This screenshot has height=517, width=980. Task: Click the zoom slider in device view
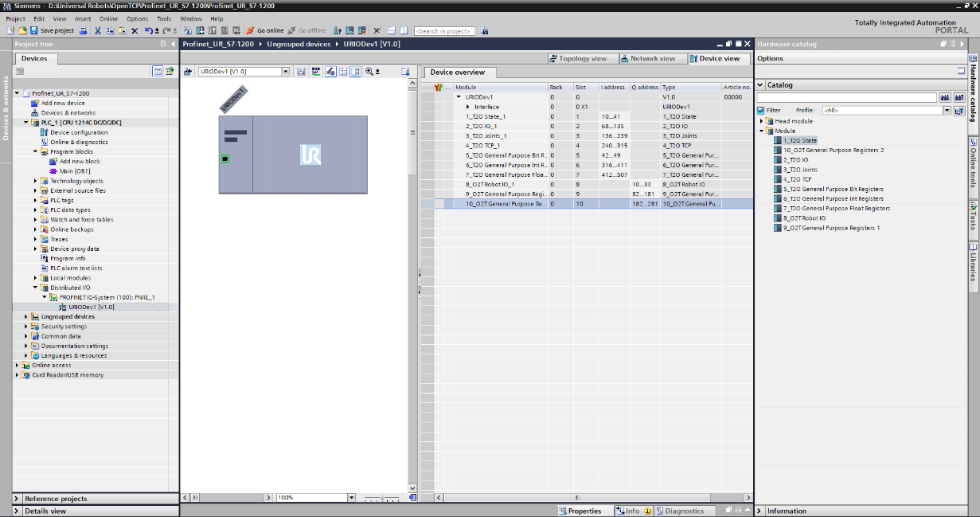(x=383, y=498)
